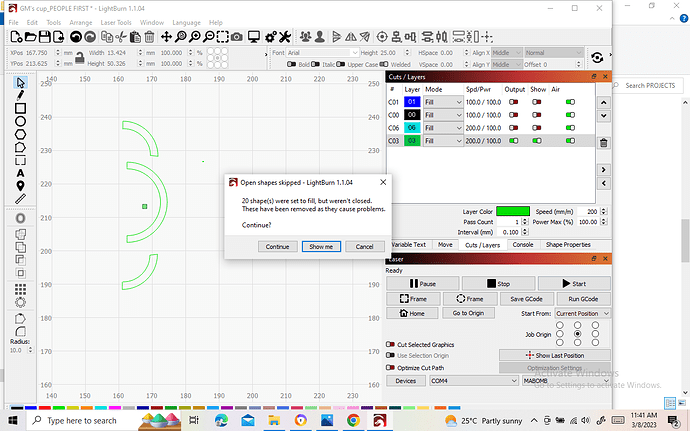Click Continue in the dialog
The image size is (690, 431).
click(x=277, y=247)
